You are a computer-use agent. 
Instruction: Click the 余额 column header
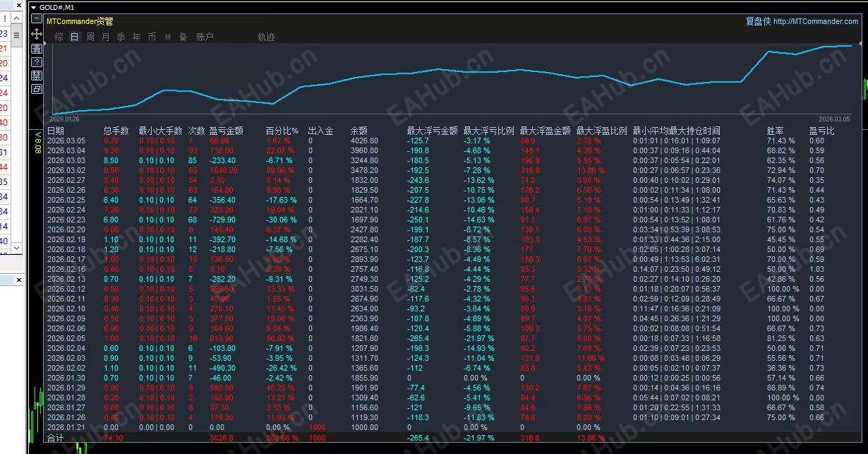(359, 131)
